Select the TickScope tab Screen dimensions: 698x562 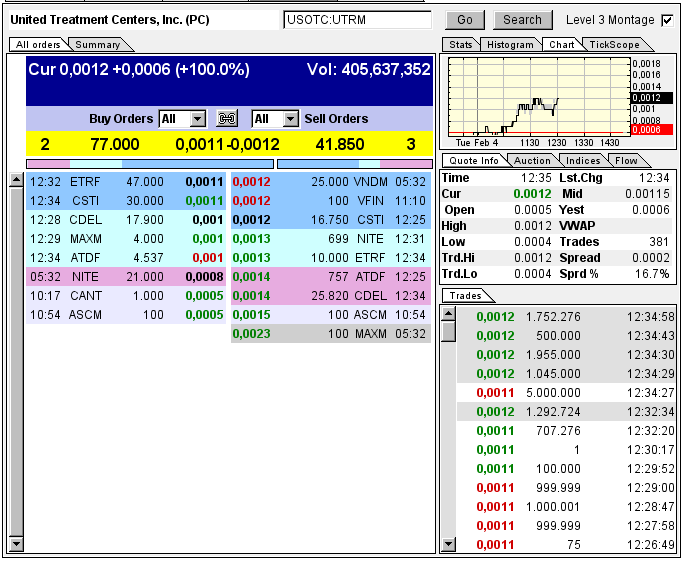click(614, 45)
